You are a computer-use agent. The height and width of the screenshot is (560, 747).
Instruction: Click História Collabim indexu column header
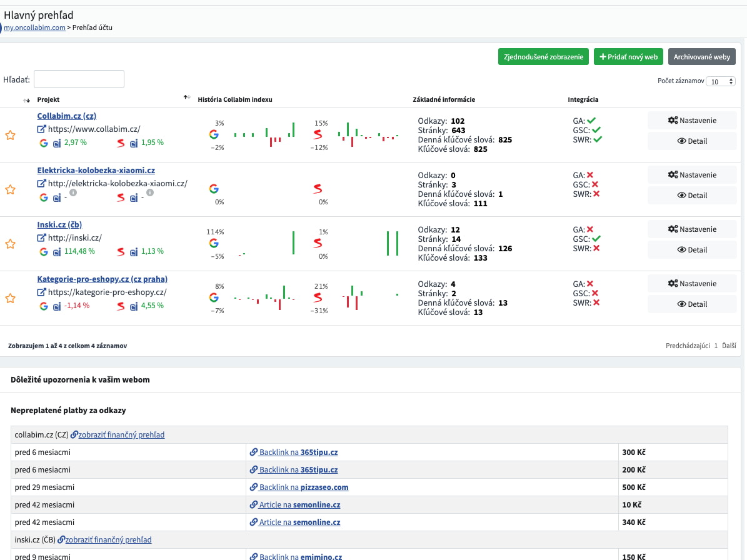pos(235,99)
